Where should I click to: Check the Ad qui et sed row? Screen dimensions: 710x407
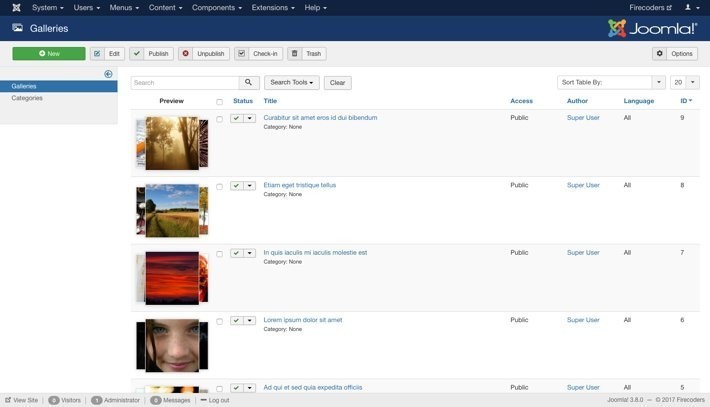(220, 389)
